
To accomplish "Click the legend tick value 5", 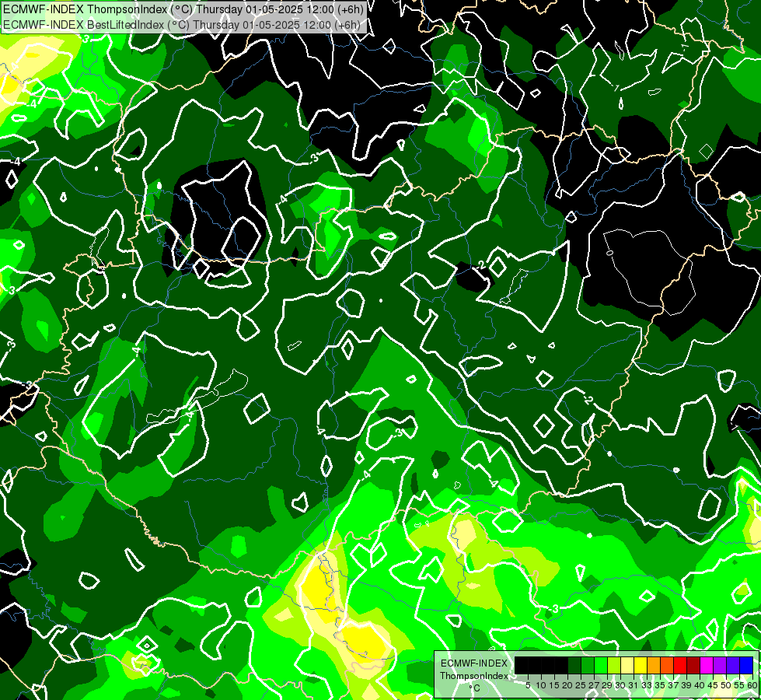I will [x=528, y=685].
